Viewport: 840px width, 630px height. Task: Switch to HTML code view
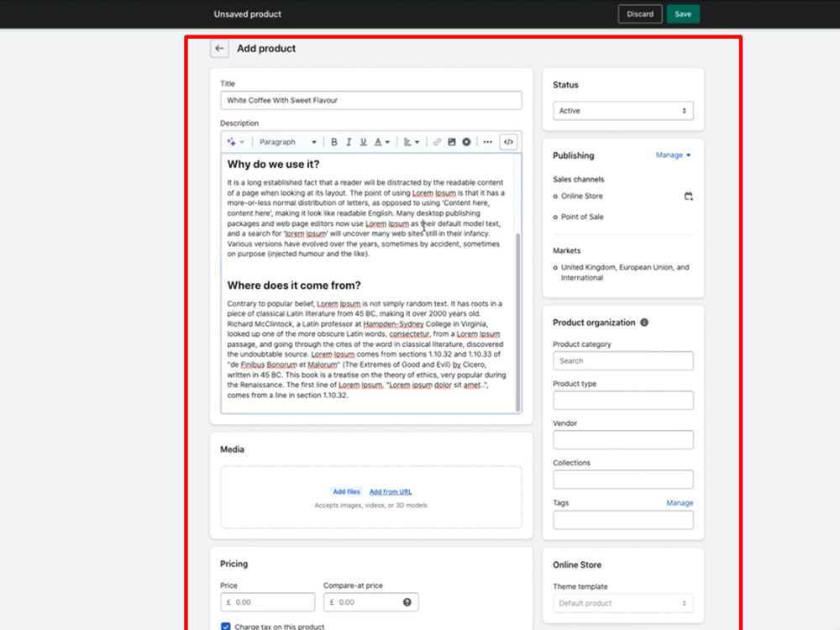pos(508,142)
